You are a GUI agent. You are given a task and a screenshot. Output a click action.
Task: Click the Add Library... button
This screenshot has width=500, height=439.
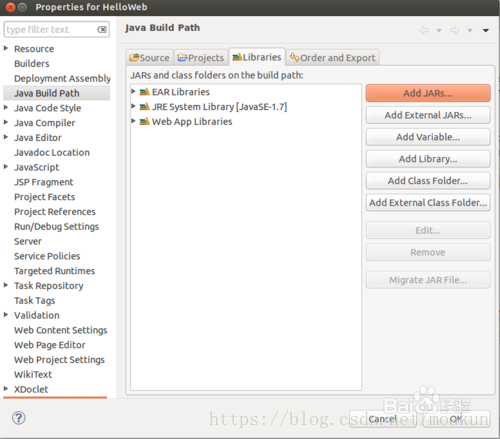[428, 159]
